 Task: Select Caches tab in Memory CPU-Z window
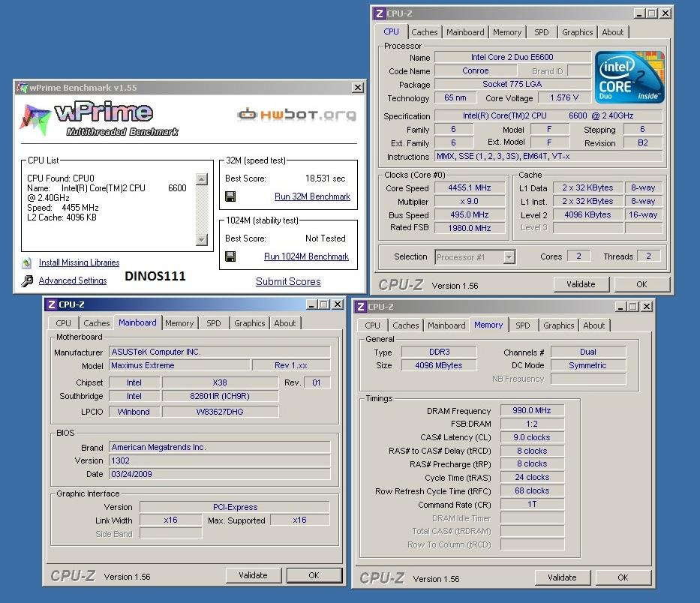(x=405, y=325)
